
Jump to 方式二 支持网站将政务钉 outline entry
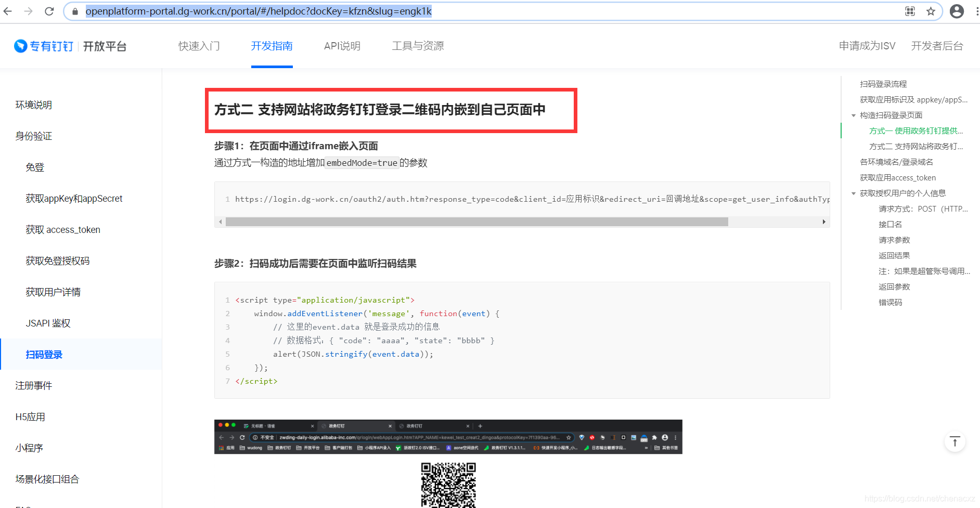(x=916, y=147)
